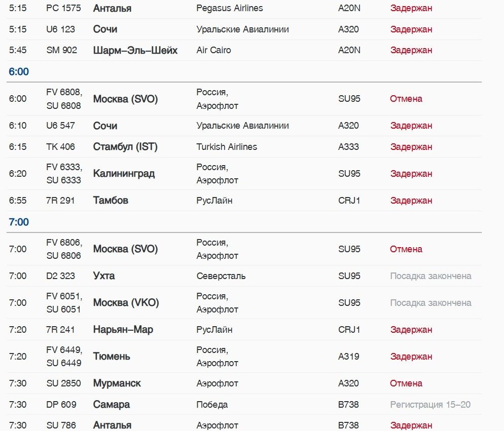The height and width of the screenshot is (431, 504).
Task: Select Turkish Airlines airline name
Action: tap(227, 147)
